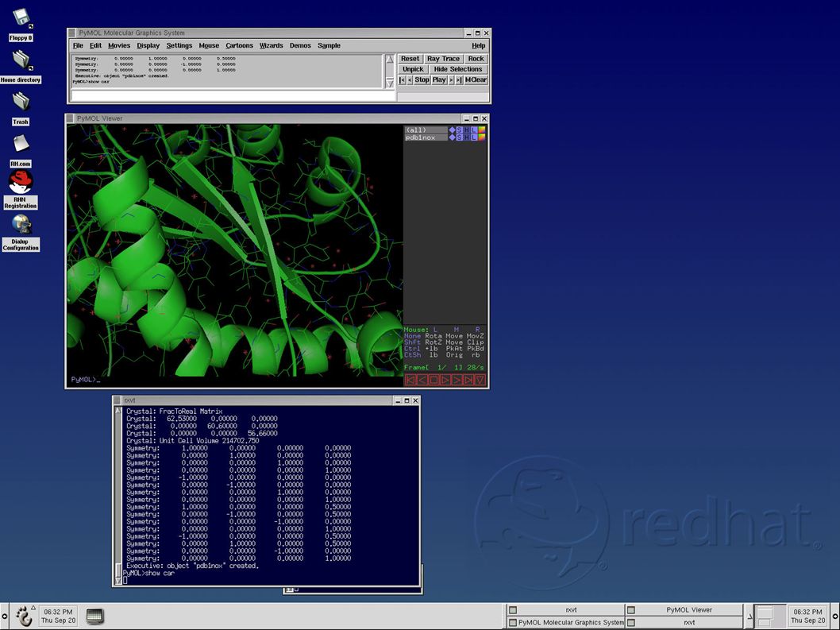
Task: Switch to PyMOL Molecular Graphics System taskbar entry
Action: pyautogui.click(x=566, y=623)
